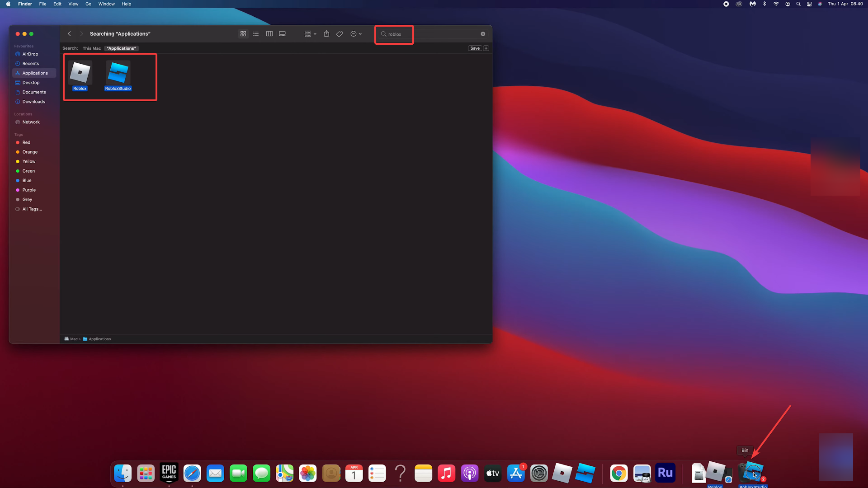Click the Edit Tags icon in toolbar

coord(340,34)
